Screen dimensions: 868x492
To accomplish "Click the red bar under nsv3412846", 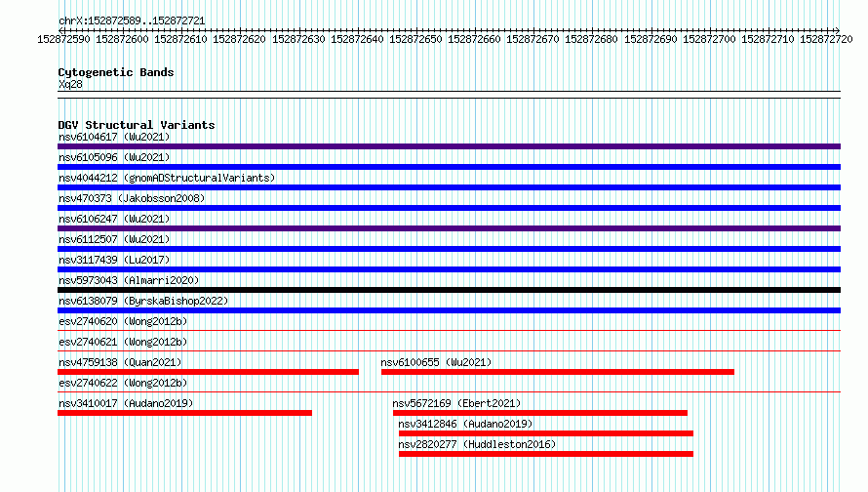I will 546,433.
